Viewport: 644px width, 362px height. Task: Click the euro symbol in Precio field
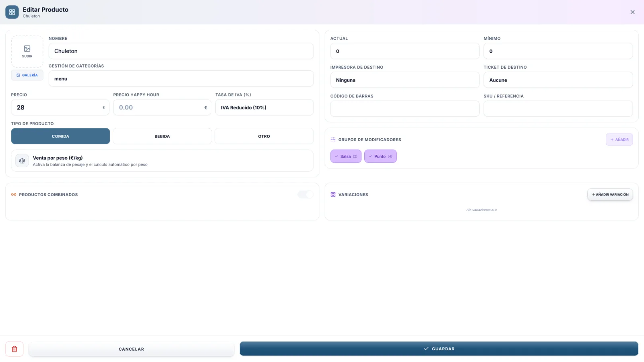(104, 108)
